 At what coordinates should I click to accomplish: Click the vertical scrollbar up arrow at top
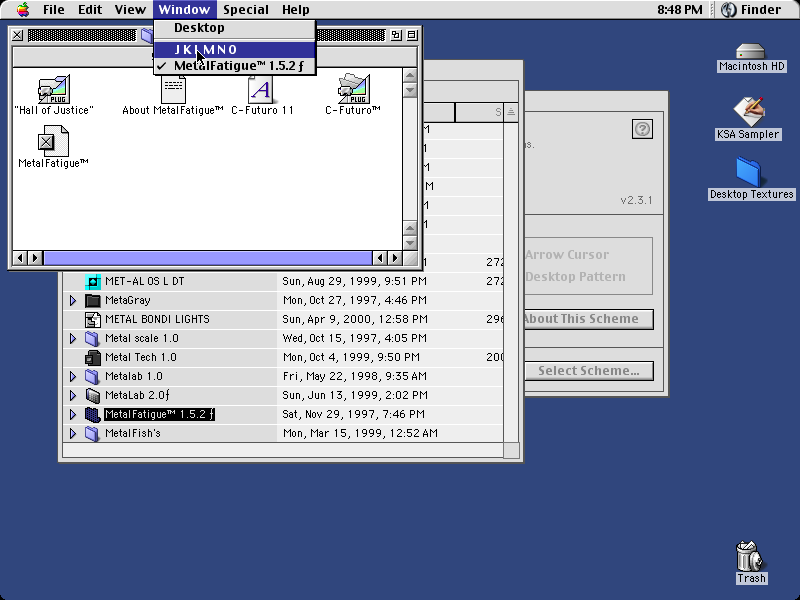click(x=410, y=76)
